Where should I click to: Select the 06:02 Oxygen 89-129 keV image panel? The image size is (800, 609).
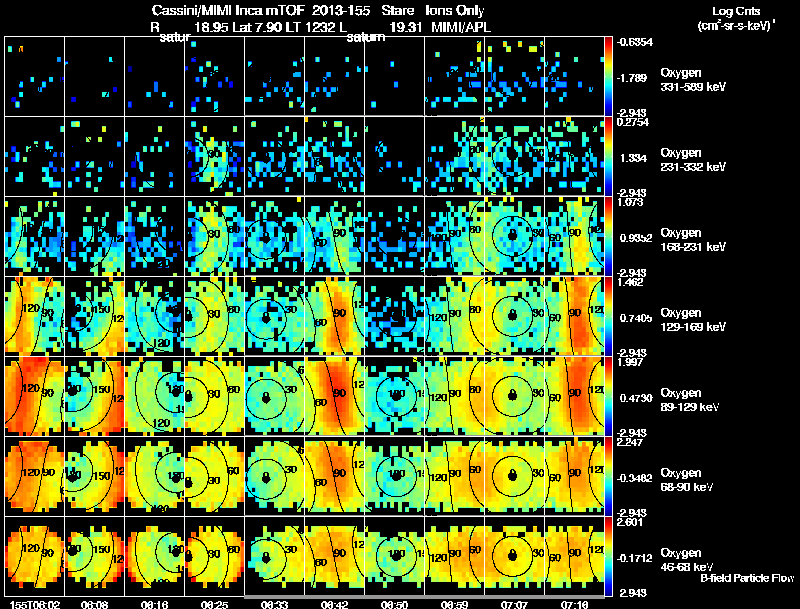pyautogui.click(x=35, y=396)
